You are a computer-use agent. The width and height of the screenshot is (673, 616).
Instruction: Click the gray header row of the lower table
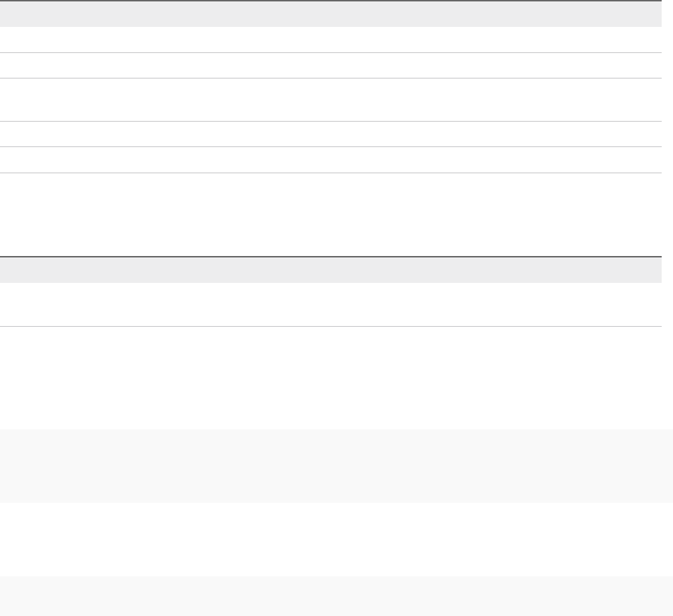pos(331,269)
